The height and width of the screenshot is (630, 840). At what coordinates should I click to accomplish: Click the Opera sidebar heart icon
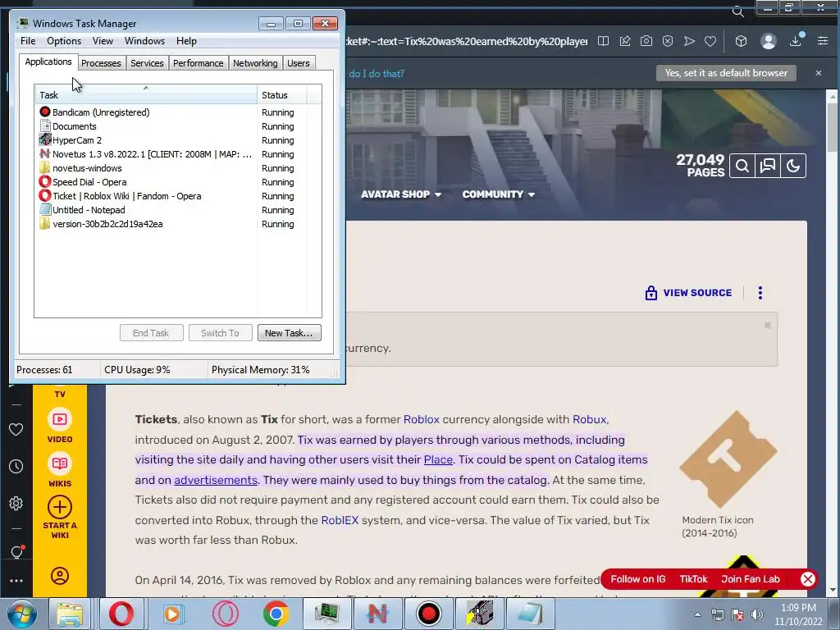16,430
